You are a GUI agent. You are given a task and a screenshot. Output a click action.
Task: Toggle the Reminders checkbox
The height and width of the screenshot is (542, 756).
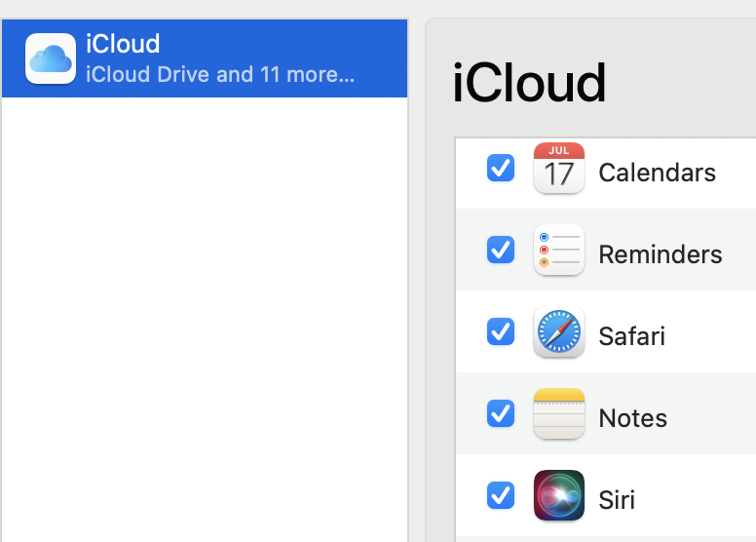click(x=501, y=250)
